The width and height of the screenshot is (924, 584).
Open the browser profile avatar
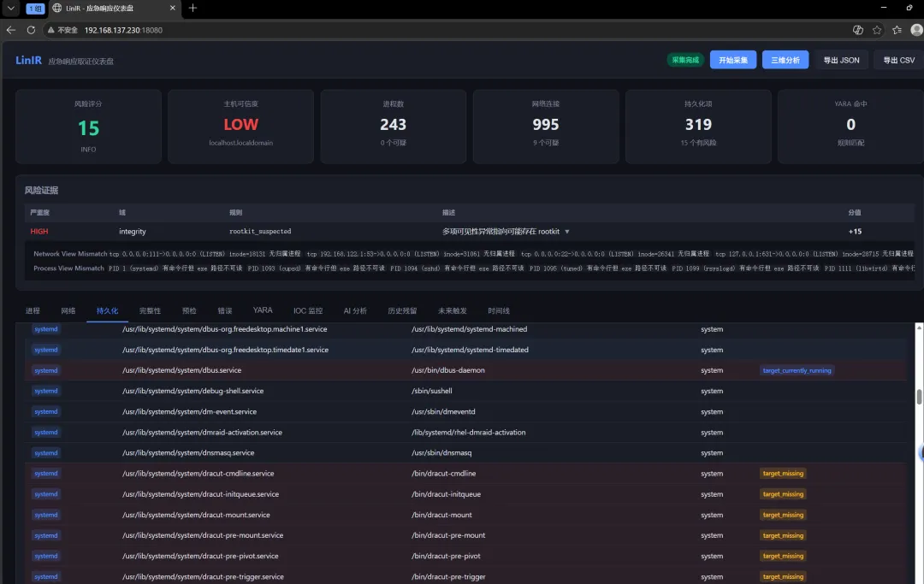tap(916, 30)
